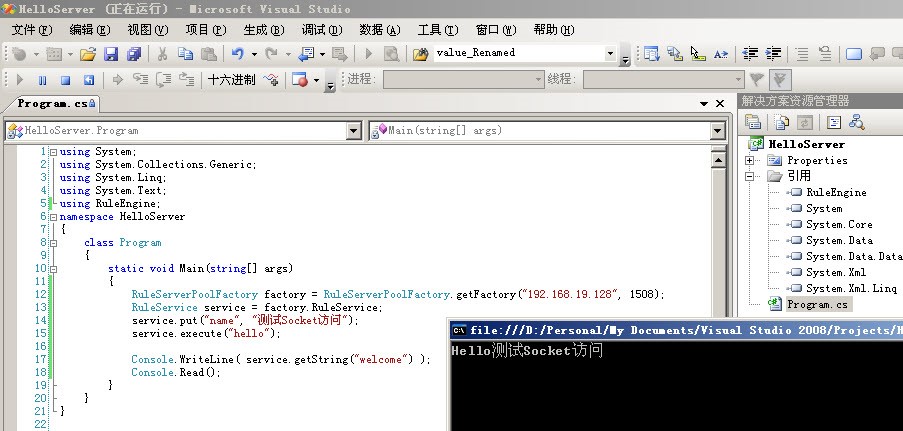Click the Restart debugging icon
The image size is (903, 431).
pyautogui.click(x=89, y=80)
